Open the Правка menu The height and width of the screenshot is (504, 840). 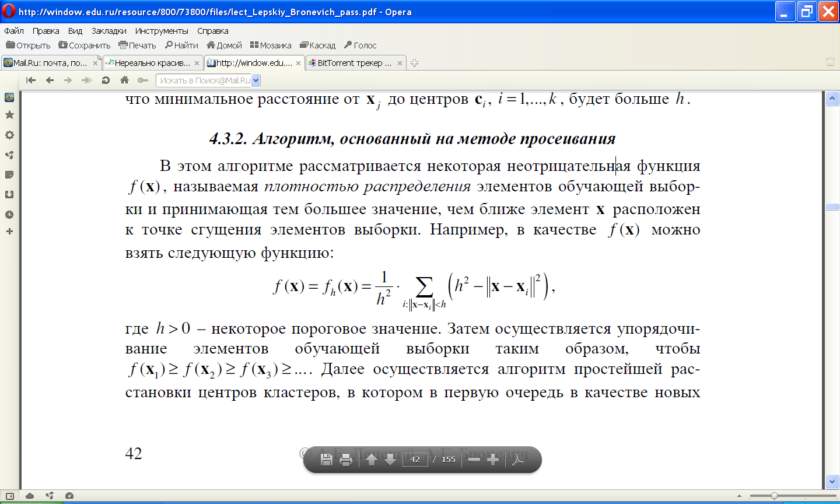tap(45, 31)
